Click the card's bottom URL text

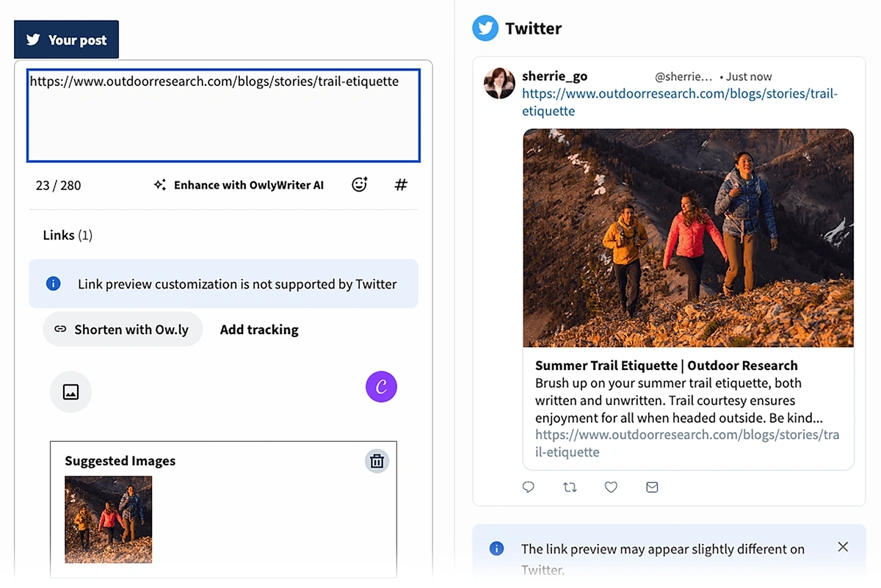tap(687, 443)
